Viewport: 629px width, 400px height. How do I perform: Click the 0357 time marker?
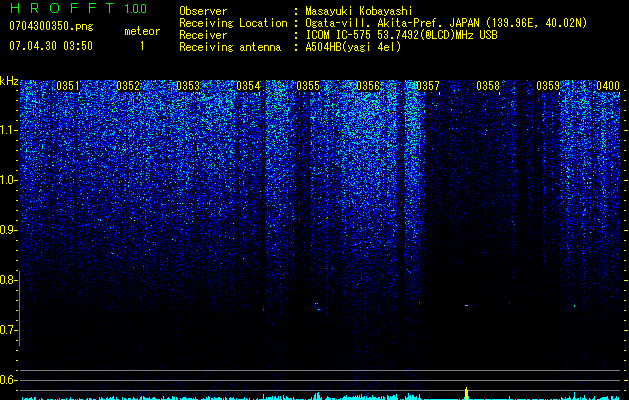(428, 85)
